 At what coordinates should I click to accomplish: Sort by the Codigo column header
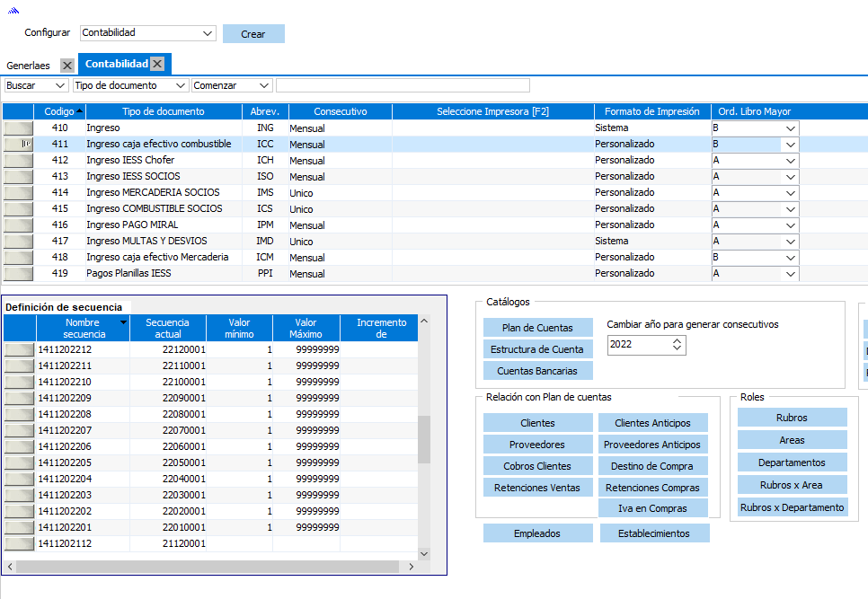[x=59, y=111]
